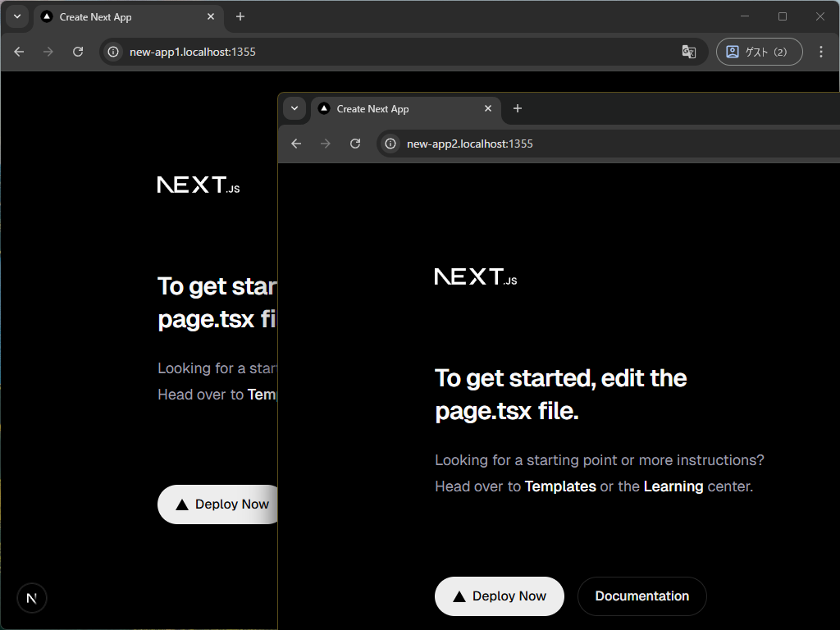Go back in new-app2 browser window
This screenshot has width=840, height=630.
pos(296,144)
